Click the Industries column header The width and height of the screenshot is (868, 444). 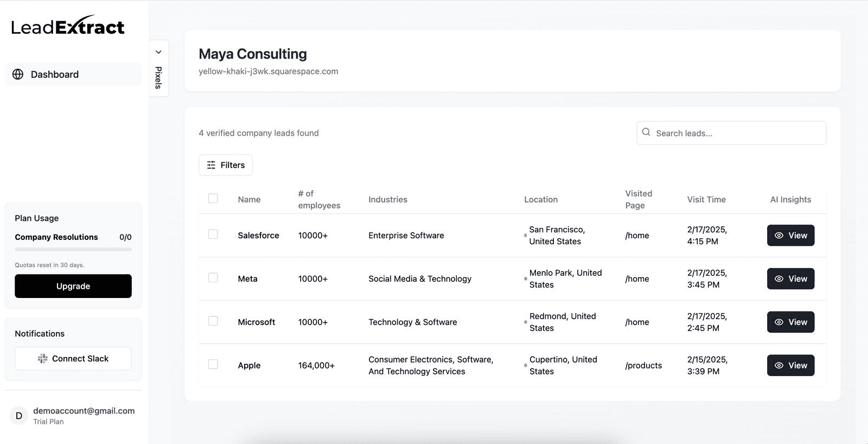point(388,200)
